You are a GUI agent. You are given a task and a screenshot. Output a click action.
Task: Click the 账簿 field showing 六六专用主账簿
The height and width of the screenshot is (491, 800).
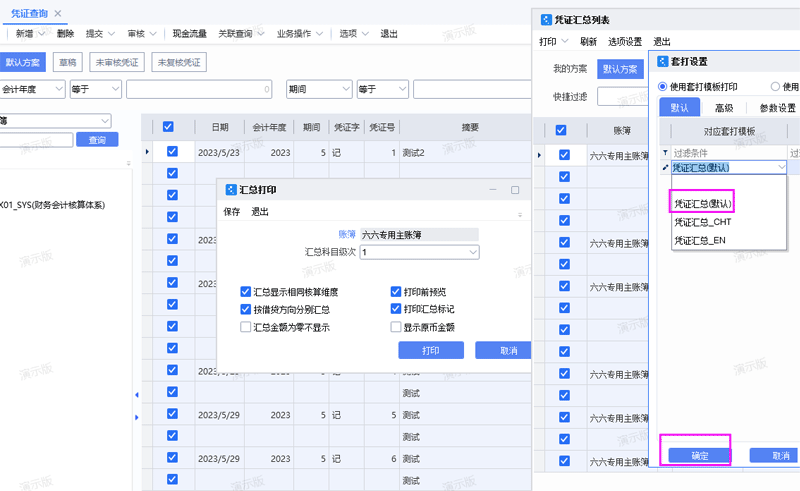point(419,235)
